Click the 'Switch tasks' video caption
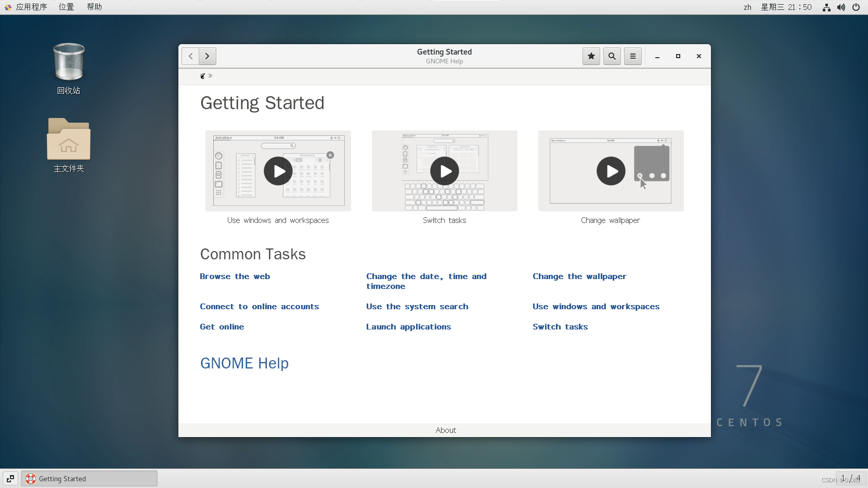 coord(445,220)
